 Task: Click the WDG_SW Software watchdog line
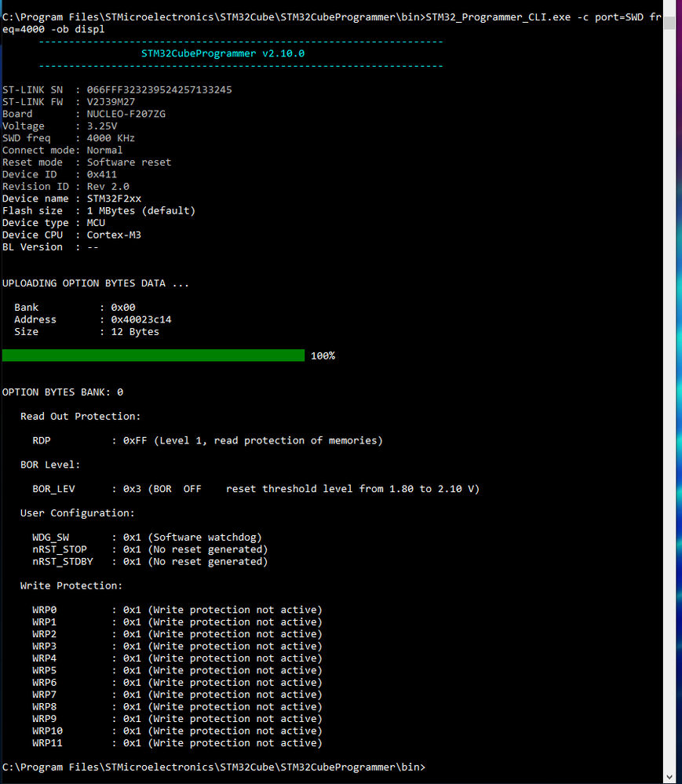point(148,538)
